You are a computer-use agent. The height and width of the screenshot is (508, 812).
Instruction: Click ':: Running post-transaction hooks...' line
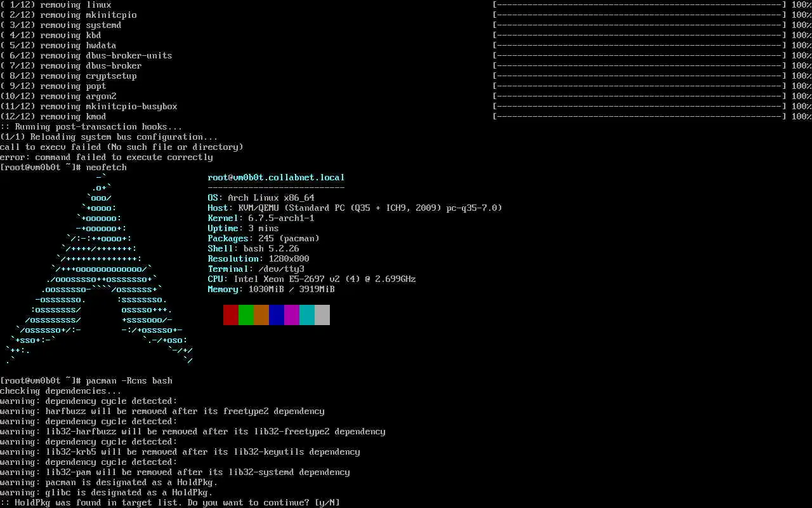click(91, 127)
